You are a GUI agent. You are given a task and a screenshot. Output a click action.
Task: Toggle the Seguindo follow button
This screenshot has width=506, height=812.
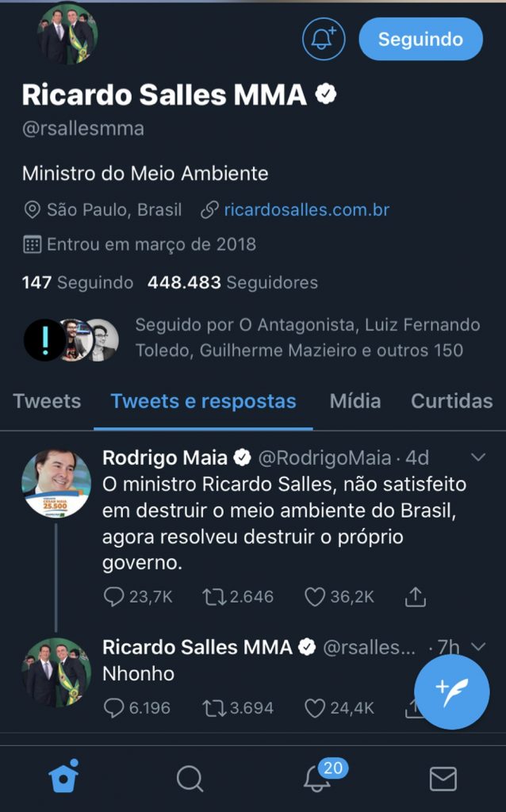click(420, 39)
